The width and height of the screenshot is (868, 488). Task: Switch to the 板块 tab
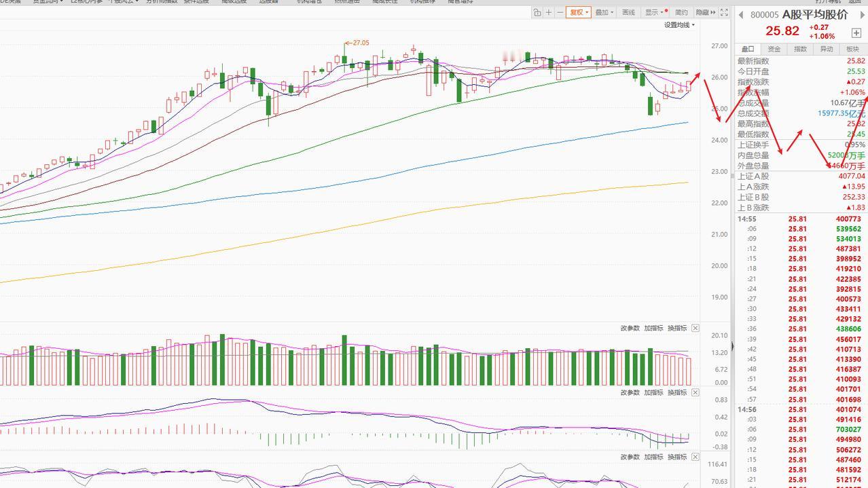853,49
